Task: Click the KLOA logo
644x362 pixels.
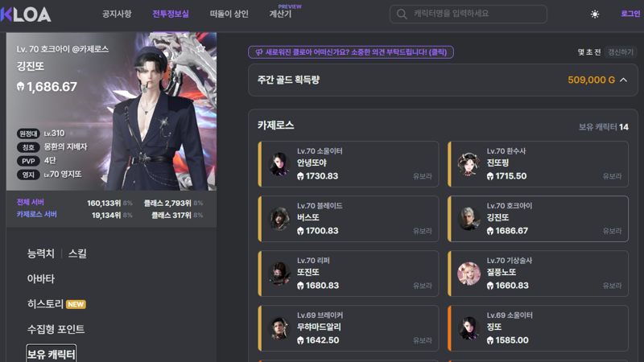Action: 26,14
